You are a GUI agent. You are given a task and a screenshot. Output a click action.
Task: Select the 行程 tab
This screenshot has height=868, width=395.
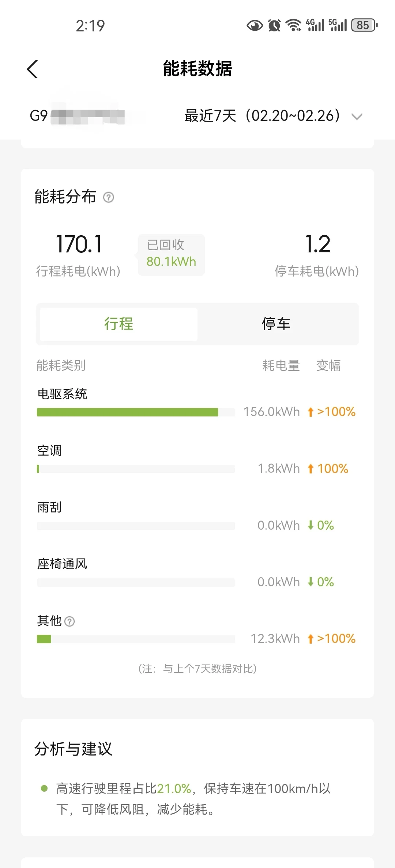click(x=118, y=324)
